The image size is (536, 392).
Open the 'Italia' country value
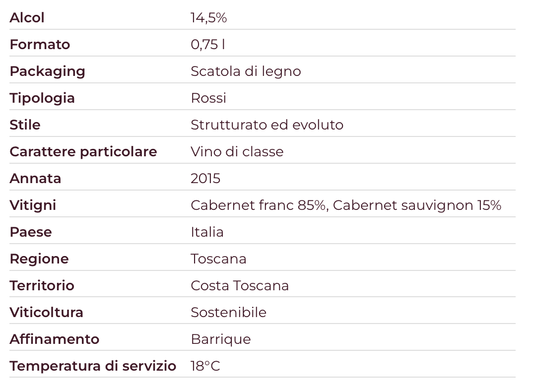coord(207,232)
